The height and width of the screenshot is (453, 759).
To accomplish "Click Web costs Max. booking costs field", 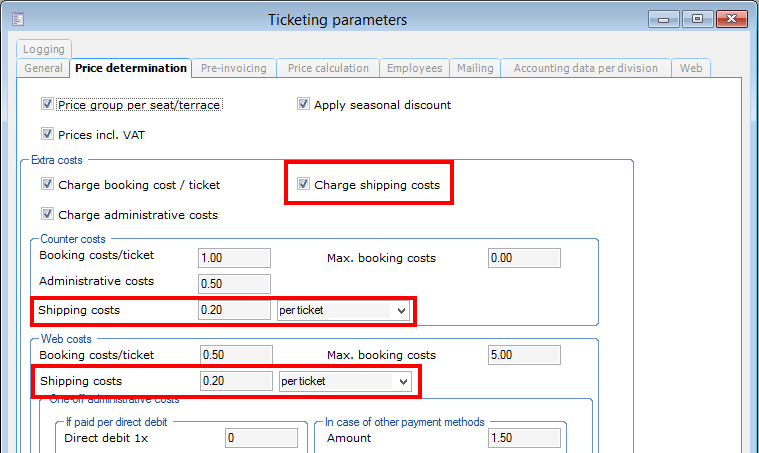I will click(x=525, y=355).
